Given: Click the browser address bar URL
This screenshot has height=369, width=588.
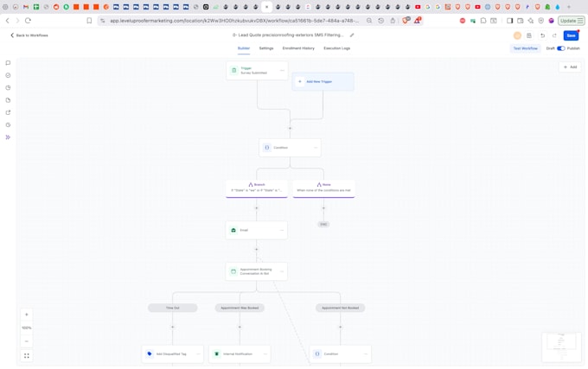Looking at the screenshot, I should tap(234, 21).
